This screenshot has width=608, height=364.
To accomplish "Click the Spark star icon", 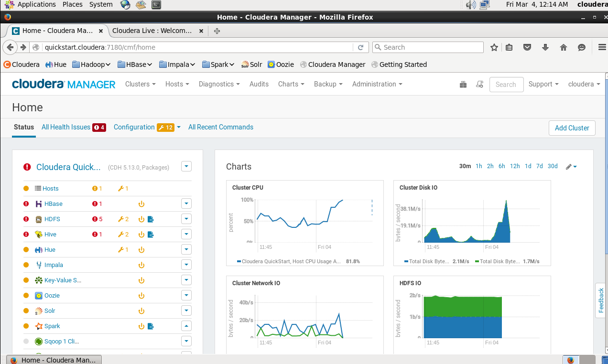I will (x=39, y=326).
